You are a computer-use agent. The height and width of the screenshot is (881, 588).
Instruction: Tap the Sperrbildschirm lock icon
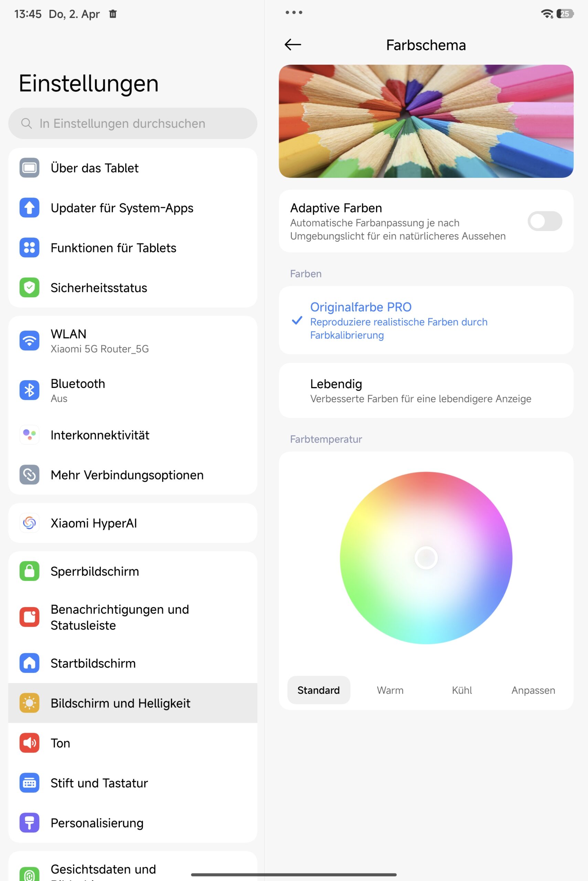point(29,571)
